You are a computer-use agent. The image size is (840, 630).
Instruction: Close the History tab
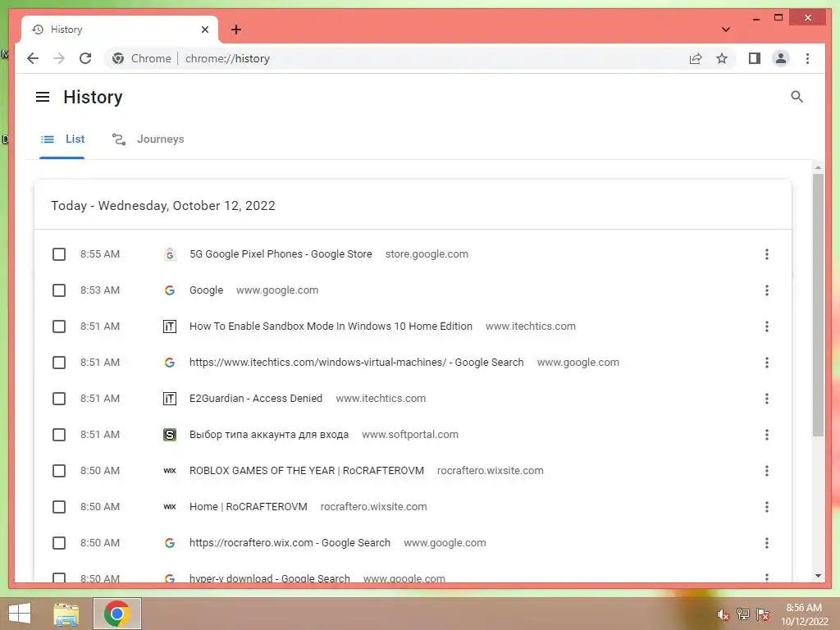(x=204, y=30)
